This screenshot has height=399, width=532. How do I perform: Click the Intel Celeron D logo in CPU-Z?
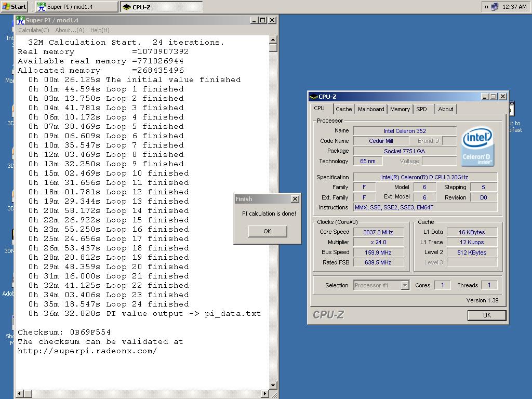click(x=478, y=146)
